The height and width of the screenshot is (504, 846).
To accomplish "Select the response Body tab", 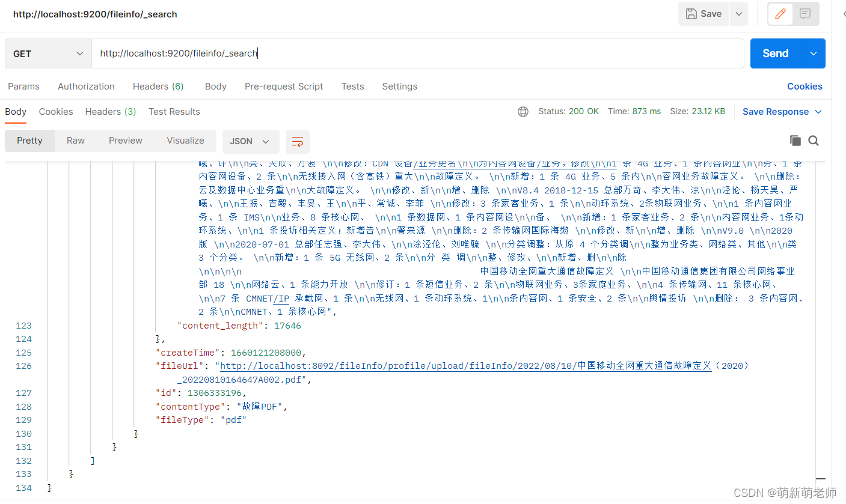I will coord(16,112).
